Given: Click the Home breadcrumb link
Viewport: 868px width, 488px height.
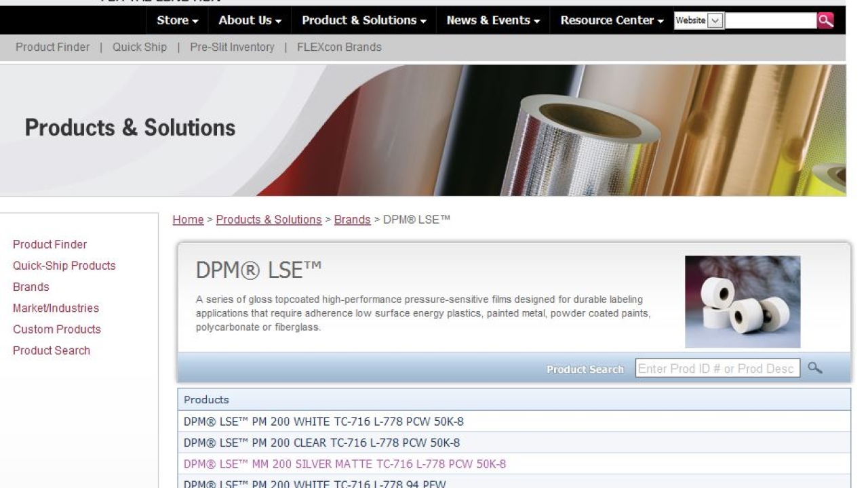Looking at the screenshot, I should tap(188, 220).
